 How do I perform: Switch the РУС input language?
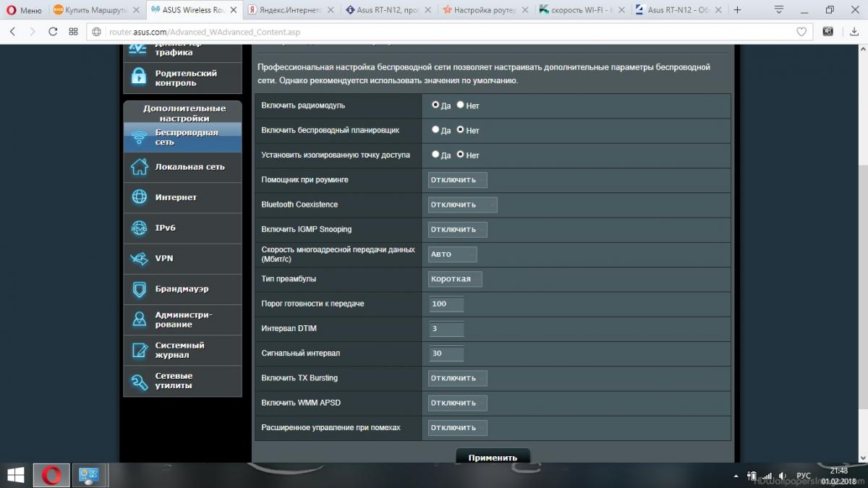804,476
